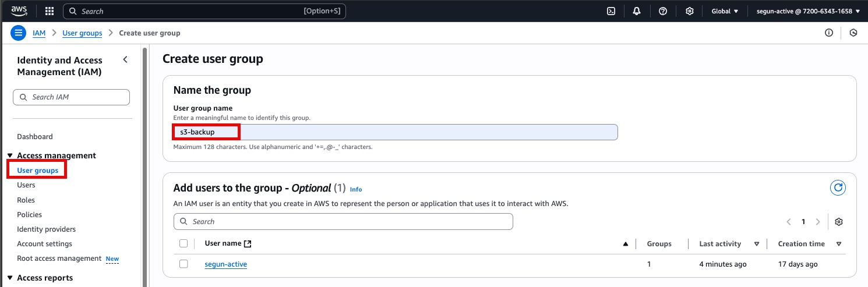Check the segun-active user checkbox

(184, 264)
